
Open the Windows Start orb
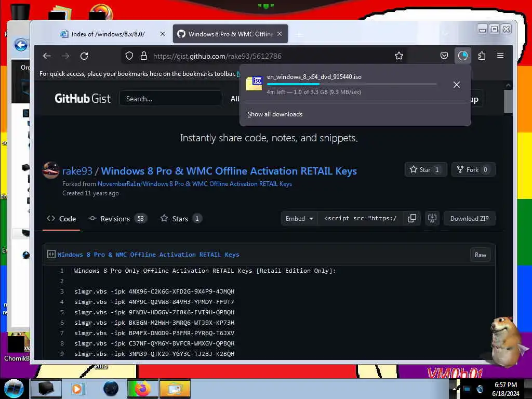coord(14,389)
